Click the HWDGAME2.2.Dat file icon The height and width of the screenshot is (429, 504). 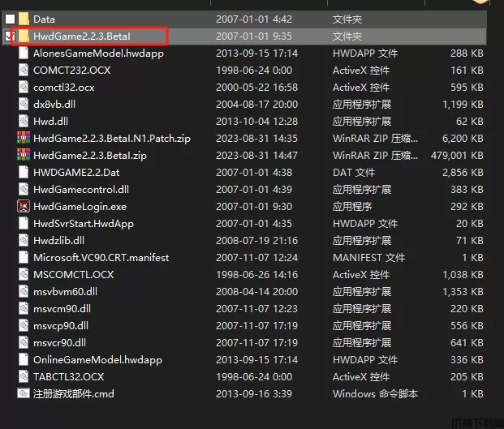pyautogui.click(x=24, y=172)
